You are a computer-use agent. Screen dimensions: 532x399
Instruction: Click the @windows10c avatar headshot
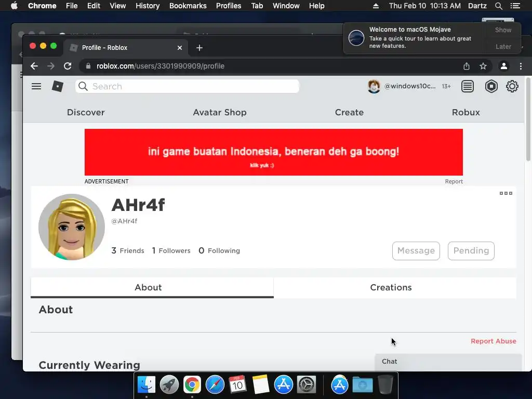[x=374, y=87]
